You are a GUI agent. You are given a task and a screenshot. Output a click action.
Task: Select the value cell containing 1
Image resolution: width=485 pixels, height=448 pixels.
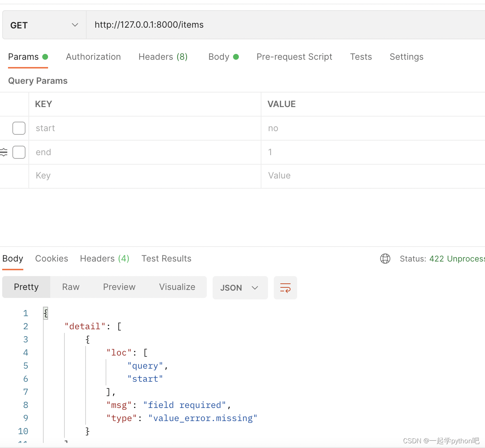click(x=373, y=152)
